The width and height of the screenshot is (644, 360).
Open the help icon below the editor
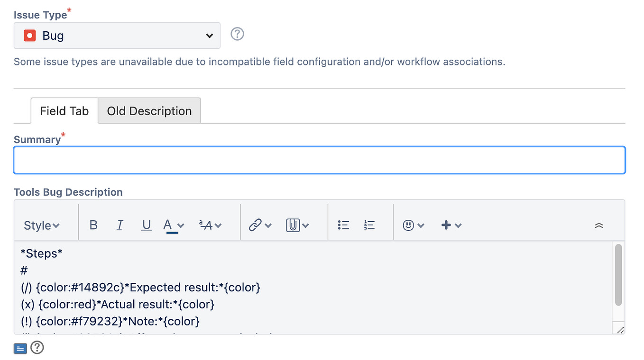pyautogui.click(x=37, y=348)
